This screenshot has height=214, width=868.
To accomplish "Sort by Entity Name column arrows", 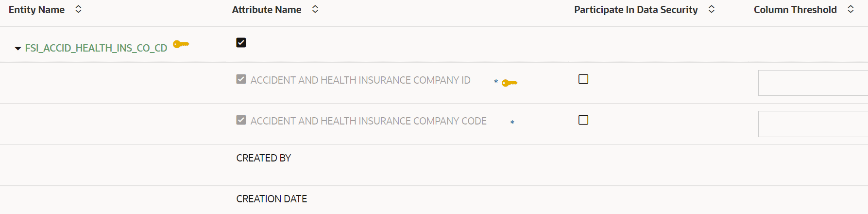I will 78,9.
